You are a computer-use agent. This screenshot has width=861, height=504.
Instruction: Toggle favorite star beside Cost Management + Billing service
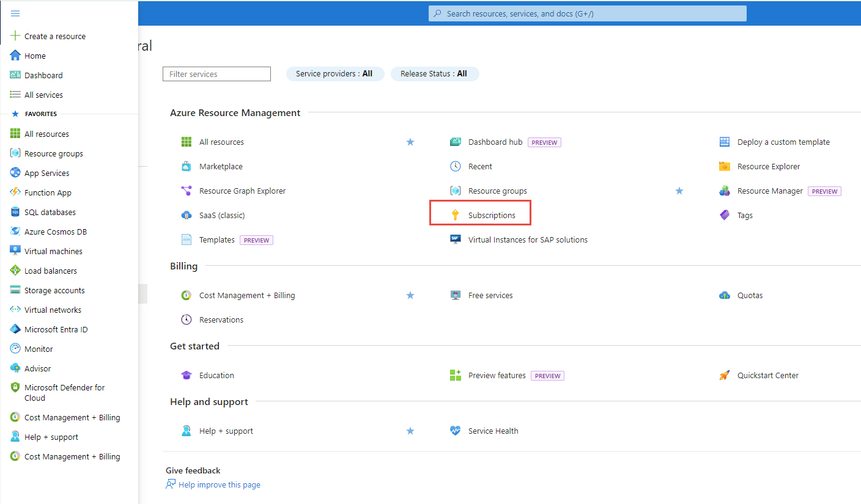click(410, 295)
